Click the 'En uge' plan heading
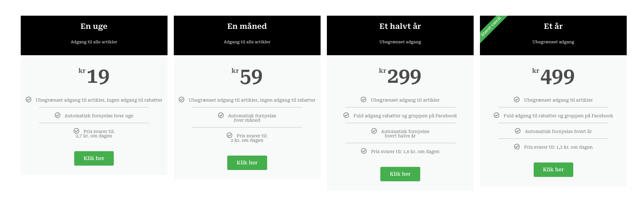This screenshot has height=202, width=644. click(x=94, y=26)
